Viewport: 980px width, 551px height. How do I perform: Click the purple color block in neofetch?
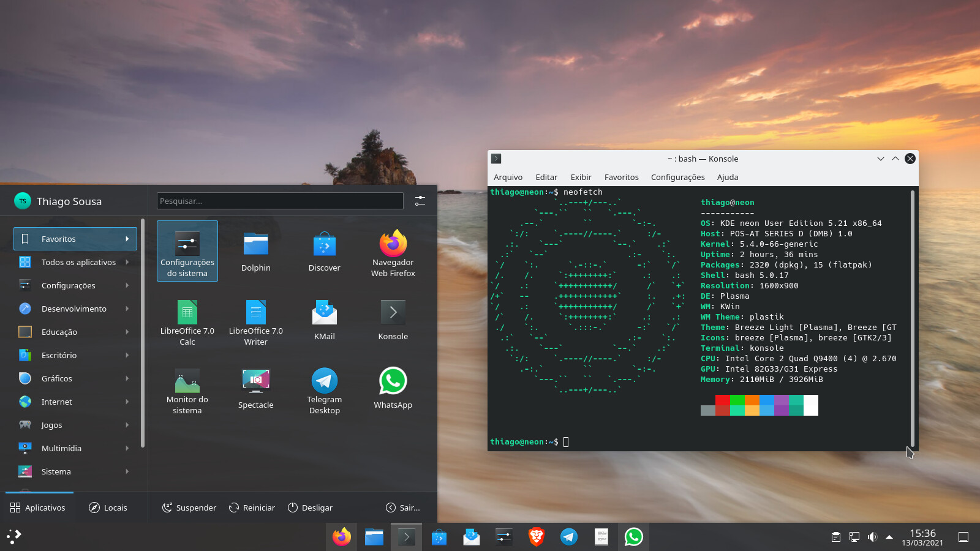782,405
